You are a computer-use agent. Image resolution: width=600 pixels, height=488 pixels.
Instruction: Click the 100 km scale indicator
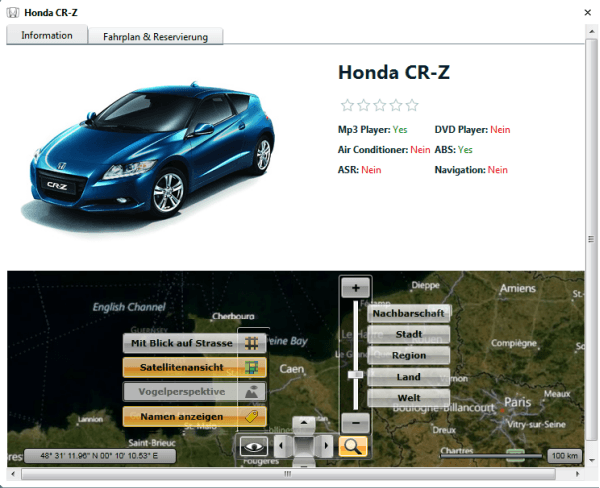pos(565,456)
